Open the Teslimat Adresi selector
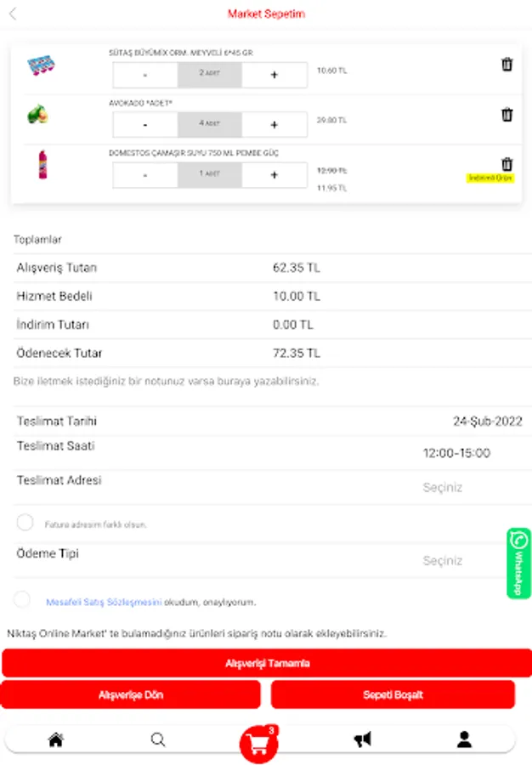 (x=443, y=488)
